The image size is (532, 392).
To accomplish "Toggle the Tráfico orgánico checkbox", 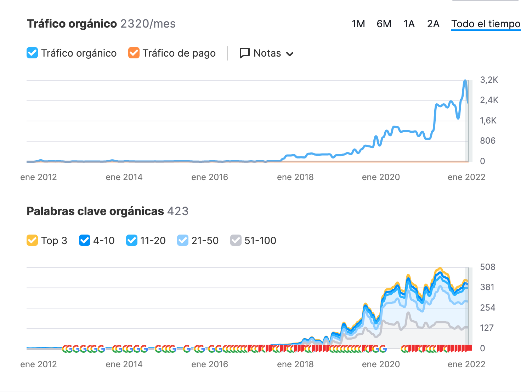I will [x=32, y=53].
